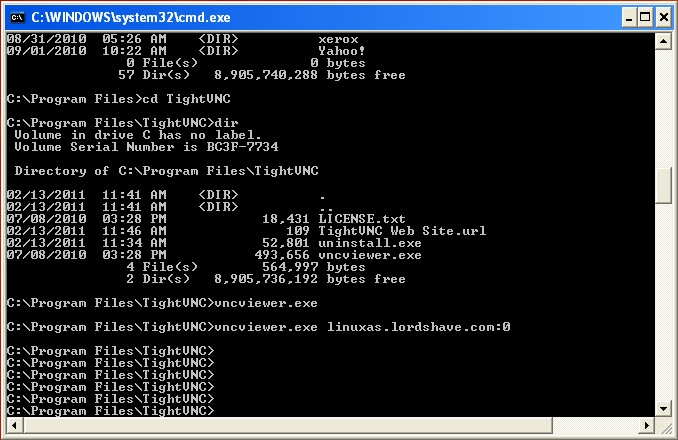Click the vertical scrollbar down arrow

pyautogui.click(x=663, y=408)
